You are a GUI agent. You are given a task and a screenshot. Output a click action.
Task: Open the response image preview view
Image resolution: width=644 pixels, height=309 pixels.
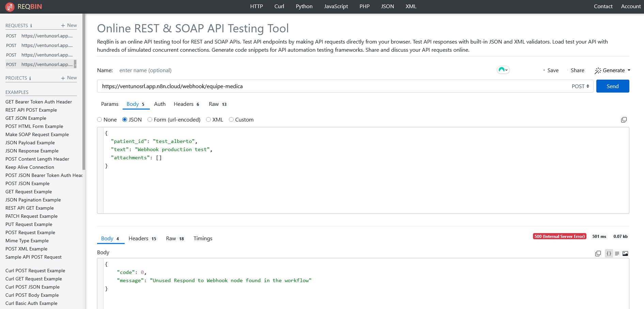[x=625, y=254]
